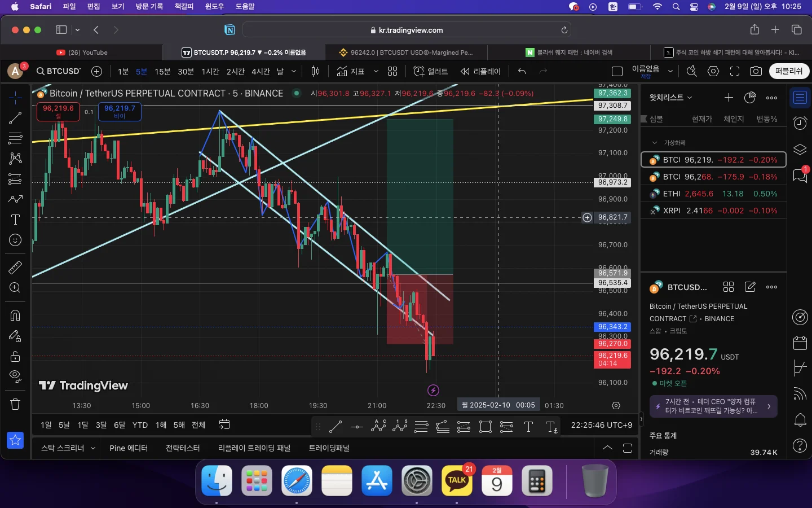Open the candle chart type dropdown
This screenshot has width=812, height=508.
pyautogui.click(x=316, y=71)
